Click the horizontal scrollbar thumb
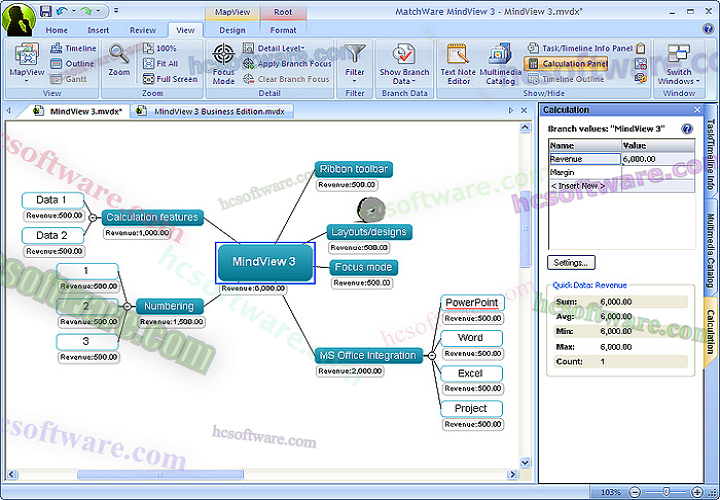Screen dimensions: 720x500 (160, 474)
